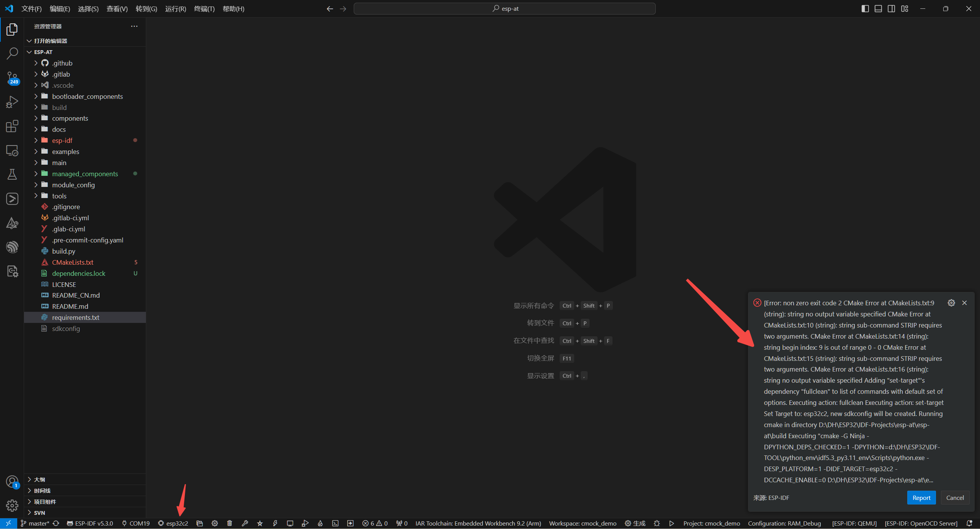Click the esp-at command center search box
The height and width of the screenshot is (529, 980).
click(x=505, y=8)
